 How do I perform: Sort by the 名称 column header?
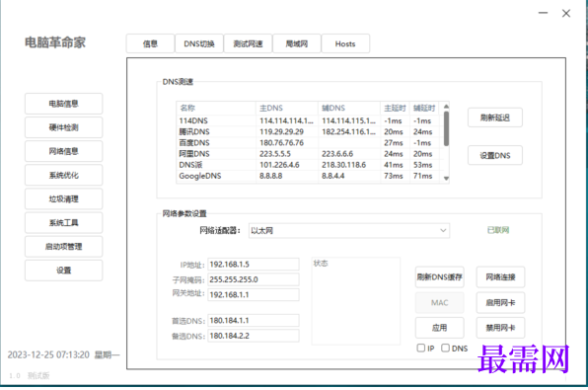[216, 108]
